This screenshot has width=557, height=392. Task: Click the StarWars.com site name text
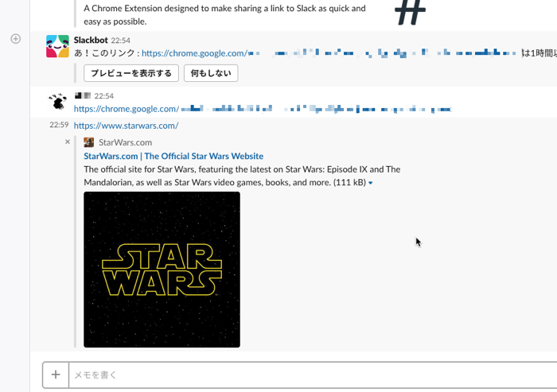[x=125, y=142]
